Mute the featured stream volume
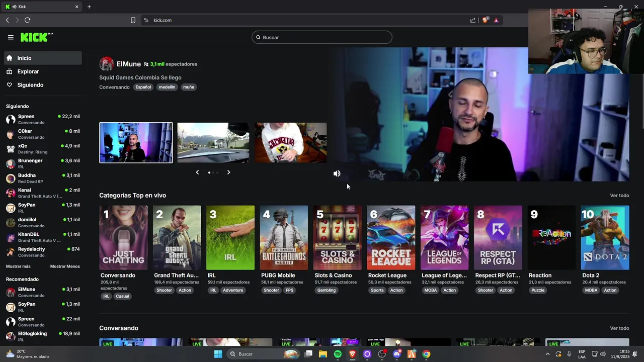 click(337, 173)
